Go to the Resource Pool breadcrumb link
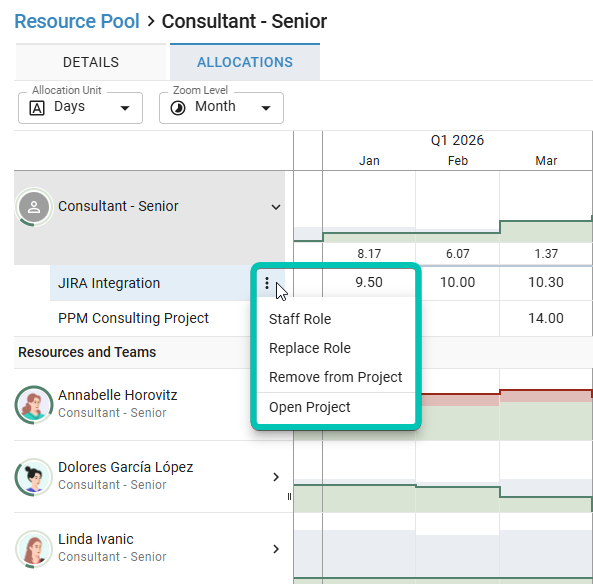Viewport: 593px width, 584px height. pos(77,21)
